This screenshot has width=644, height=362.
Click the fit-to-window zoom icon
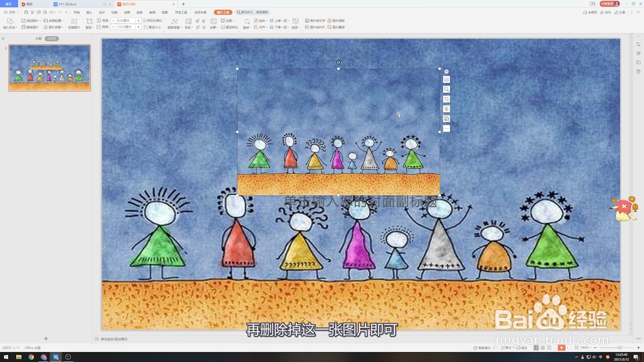576,348
